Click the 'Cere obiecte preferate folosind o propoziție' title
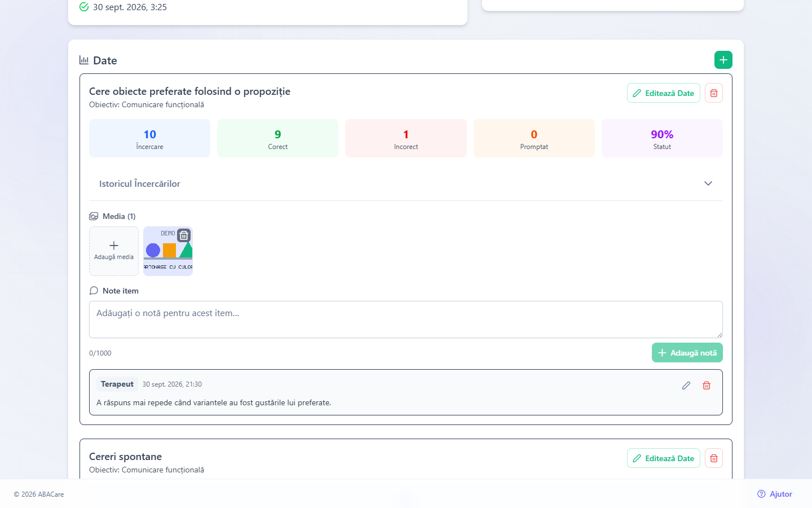812x508 pixels. point(189,91)
